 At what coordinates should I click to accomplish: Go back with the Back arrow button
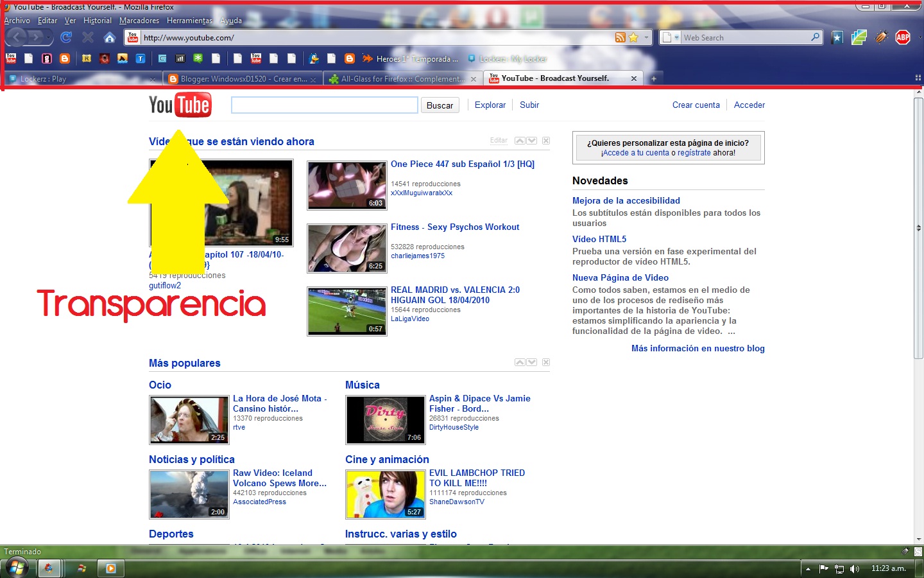[x=17, y=37]
